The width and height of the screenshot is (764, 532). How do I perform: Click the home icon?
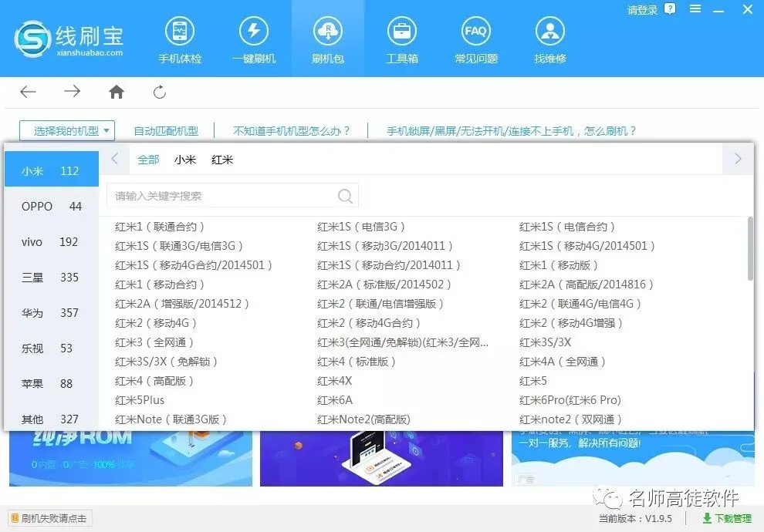pyautogui.click(x=117, y=92)
